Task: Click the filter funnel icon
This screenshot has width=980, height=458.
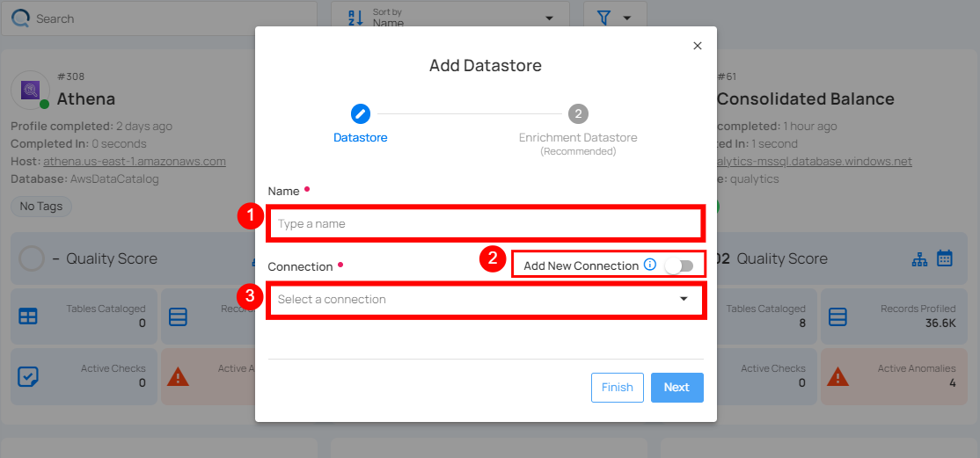Action: coord(604,18)
